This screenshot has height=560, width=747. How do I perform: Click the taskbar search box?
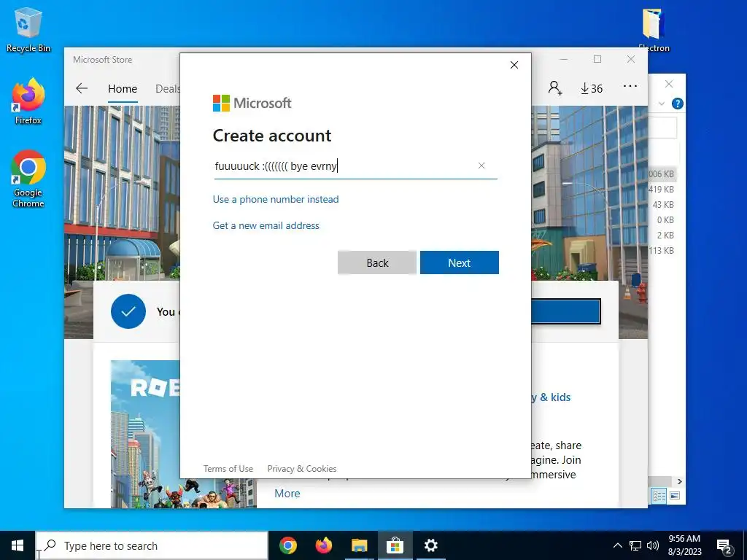pyautogui.click(x=152, y=545)
